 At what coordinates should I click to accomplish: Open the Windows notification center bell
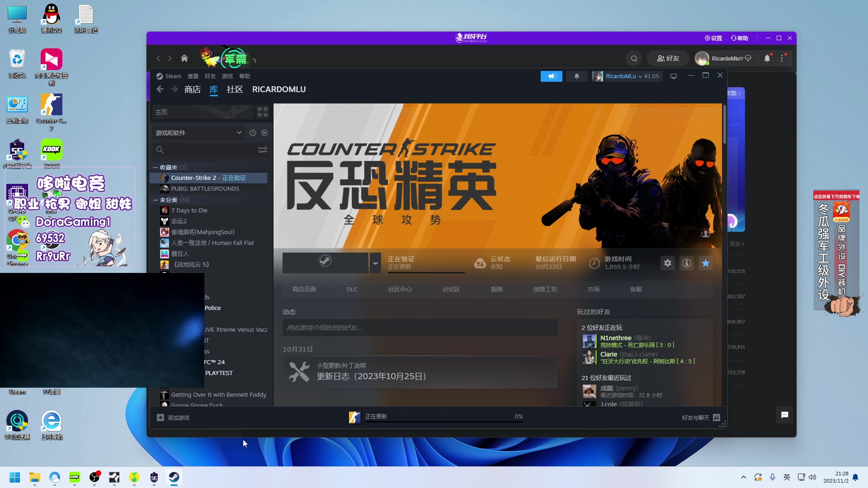point(855,477)
